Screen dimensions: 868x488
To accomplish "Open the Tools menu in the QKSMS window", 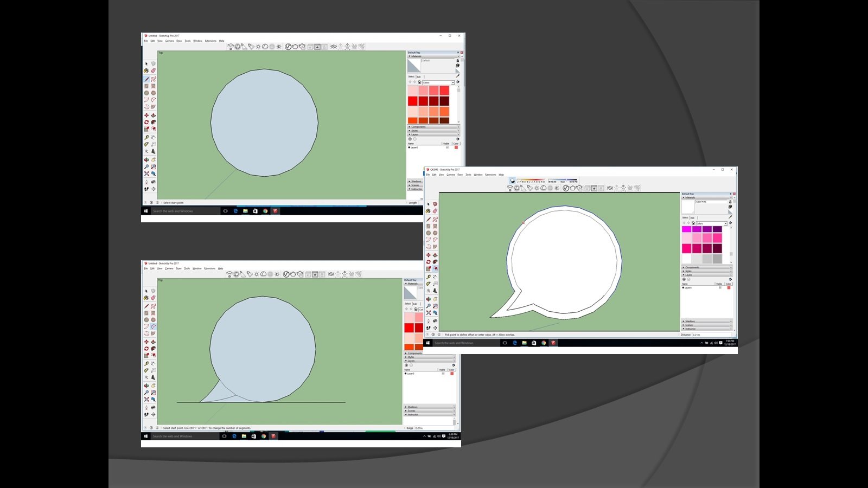I will click(468, 175).
